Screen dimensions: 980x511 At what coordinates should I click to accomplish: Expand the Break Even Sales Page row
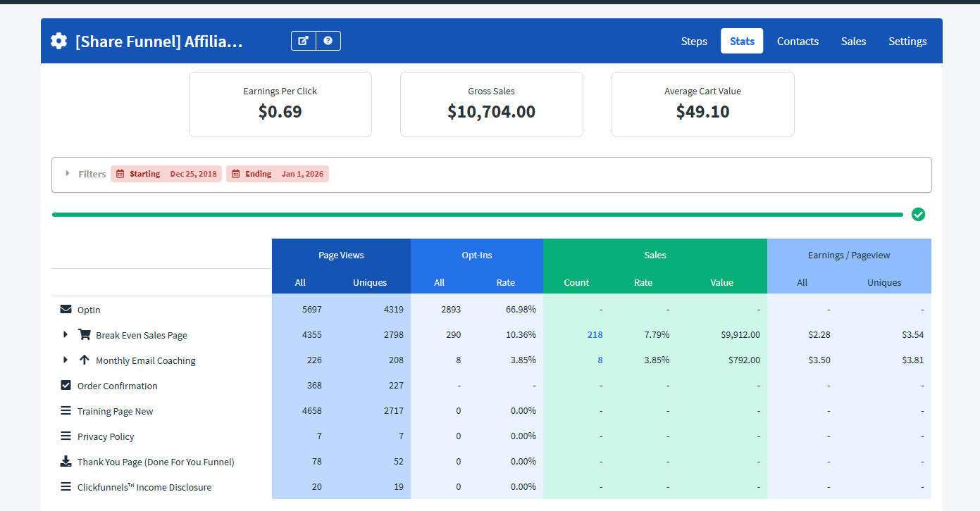[66, 334]
